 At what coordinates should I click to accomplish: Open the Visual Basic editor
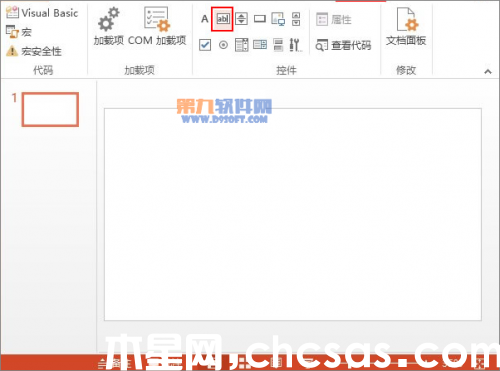coord(42,13)
